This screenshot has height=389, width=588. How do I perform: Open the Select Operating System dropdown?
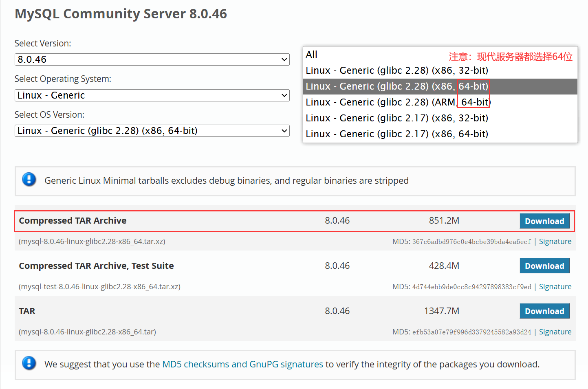coord(152,95)
